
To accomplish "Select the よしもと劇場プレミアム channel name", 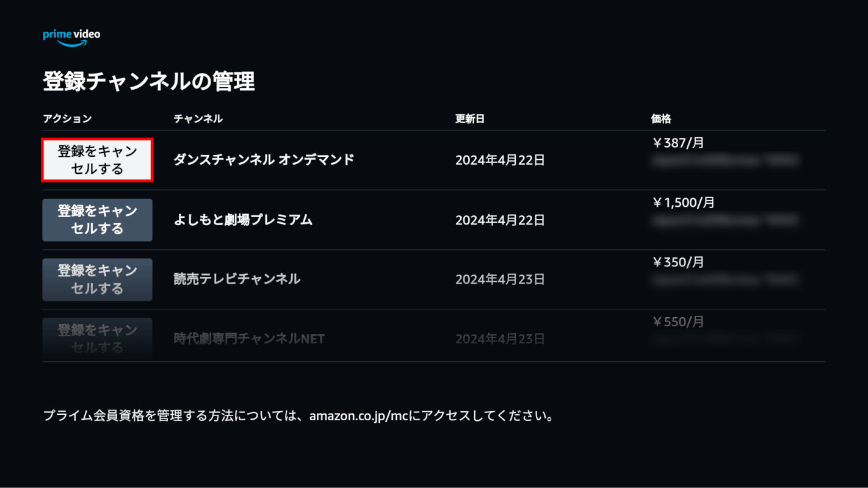I will [243, 220].
